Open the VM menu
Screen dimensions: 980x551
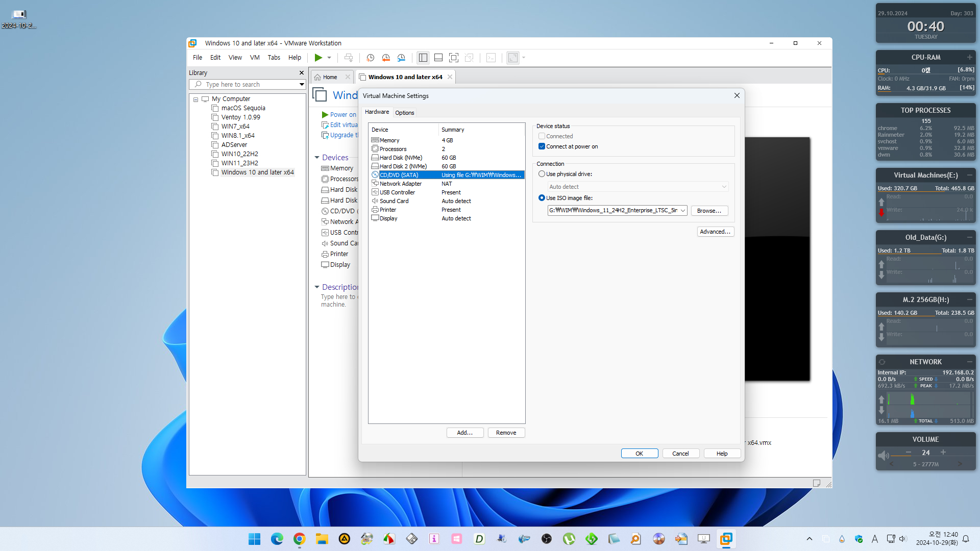coord(255,58)
